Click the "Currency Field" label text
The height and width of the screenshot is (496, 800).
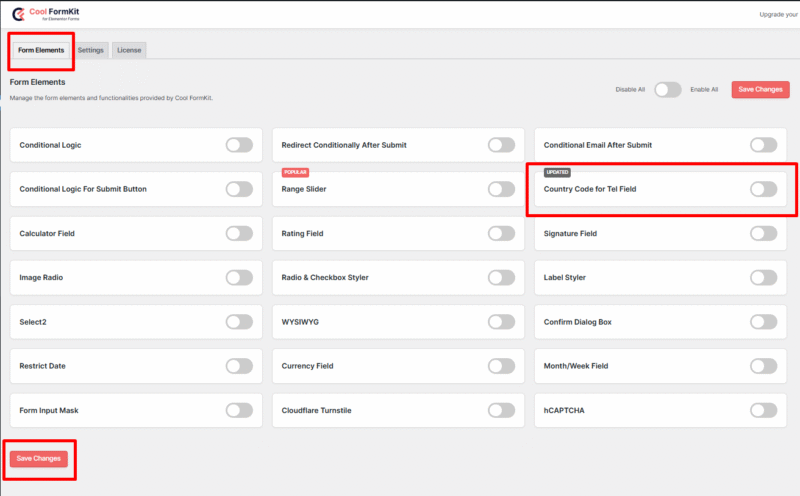[x=307, y=366]
